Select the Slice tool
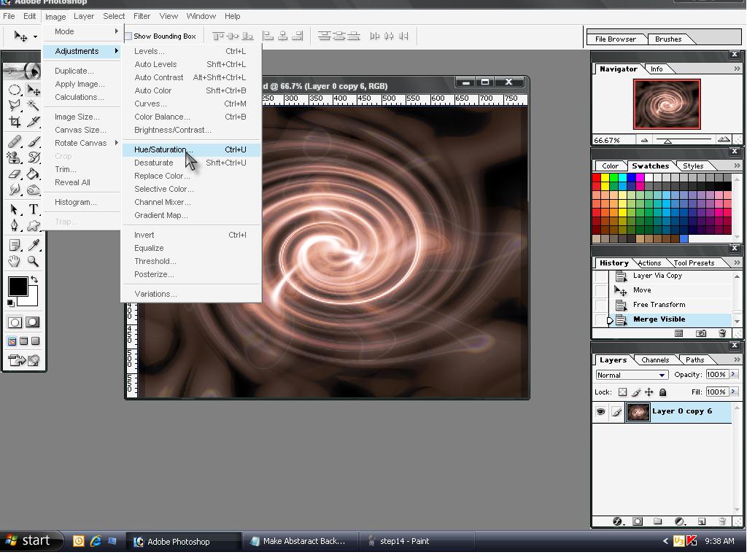This screenshot has width=747, height=560. point(33,122)
